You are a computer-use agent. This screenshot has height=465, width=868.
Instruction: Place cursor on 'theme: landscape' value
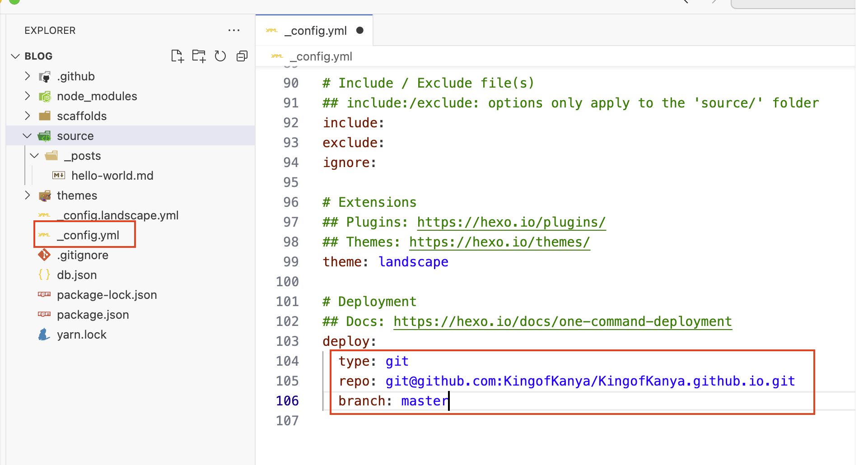[x=413, y=262]
